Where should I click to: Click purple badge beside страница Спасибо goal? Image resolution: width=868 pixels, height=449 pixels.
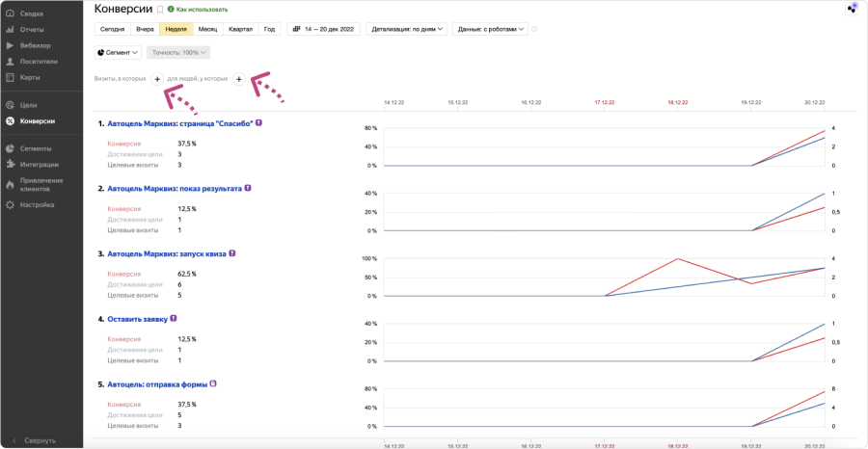[258, 123]
